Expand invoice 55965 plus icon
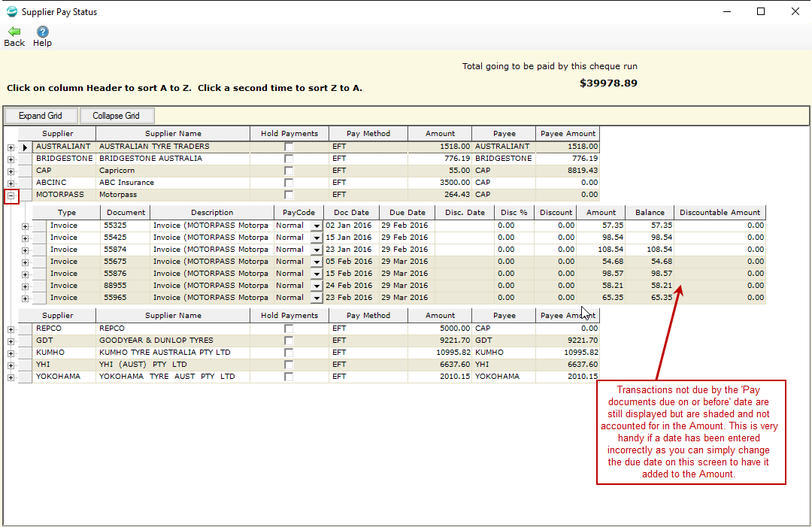This screenshot has height=527, width=812. coord(25,298)
